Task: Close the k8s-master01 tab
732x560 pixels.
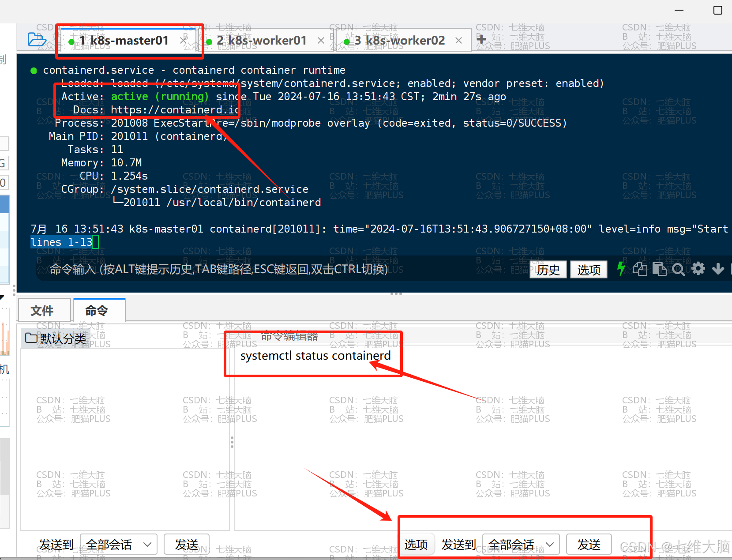Action: point(184,41)
